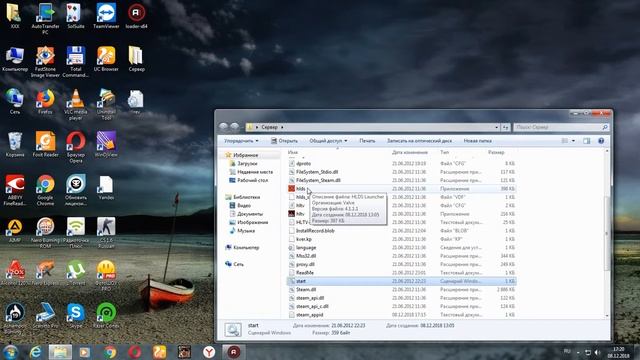Open the WinDjView desktop shortcut
Screen dimensions: 640x360
(x=106, y=144)
